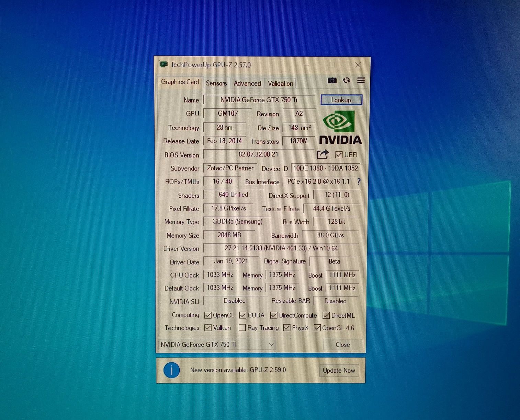Click the Update Now button
This screenshot has width=520, height=420.
pyautogui.click(x=339, y=371)
